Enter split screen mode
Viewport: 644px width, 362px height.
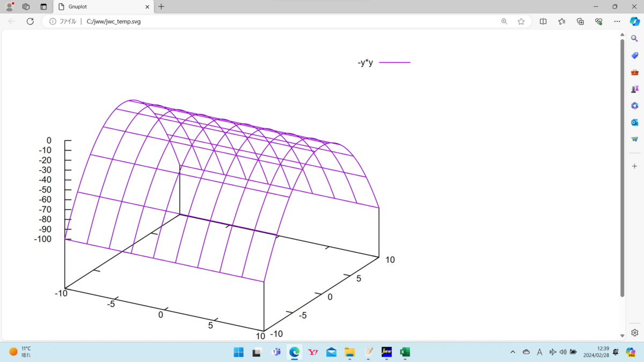coord(543,21)
